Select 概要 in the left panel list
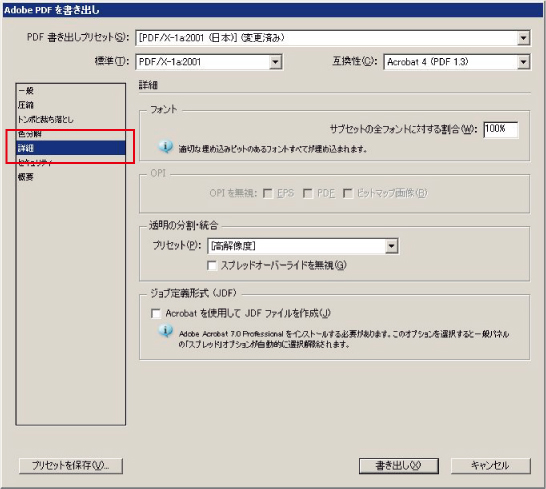 71,177
